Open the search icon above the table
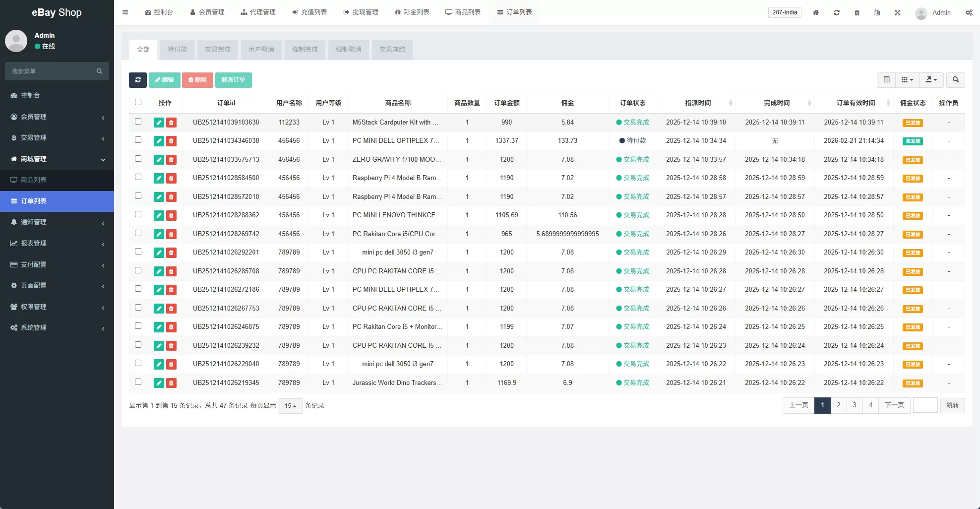Viewport: 980px width, 509px height. [955, 80]
